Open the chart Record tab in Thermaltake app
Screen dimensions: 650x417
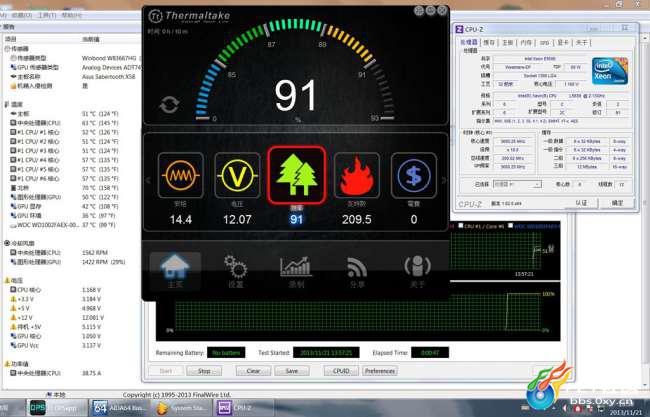(x=296, y=271)
